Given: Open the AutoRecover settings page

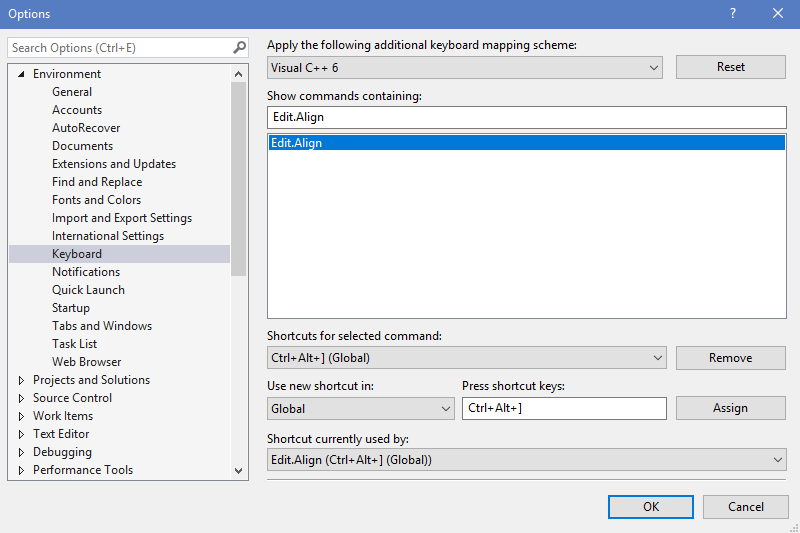Looking at the screenshot, I should pos(86,128).
